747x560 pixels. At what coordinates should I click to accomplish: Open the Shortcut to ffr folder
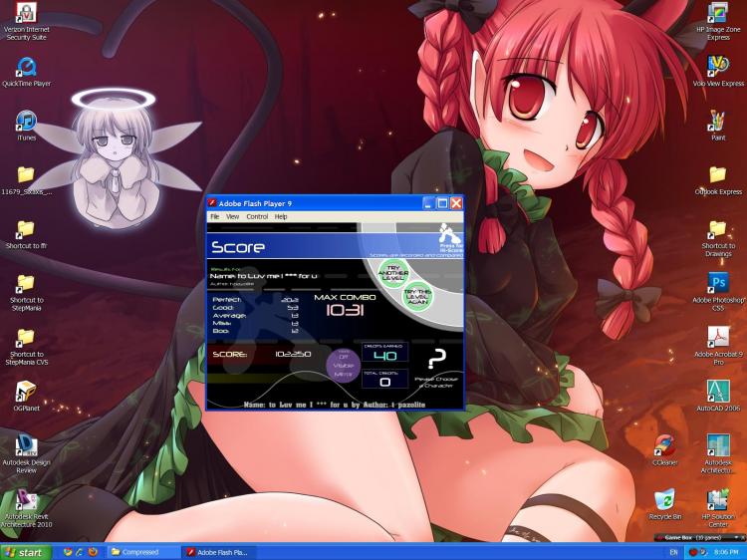(26, 235)
